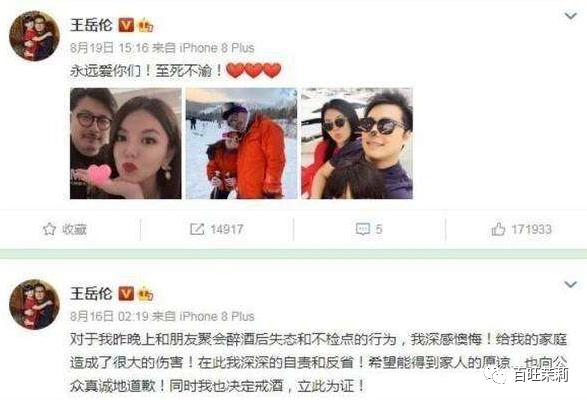
Task: Open the first post's avatar profile picture
Action: coord(34,36)
